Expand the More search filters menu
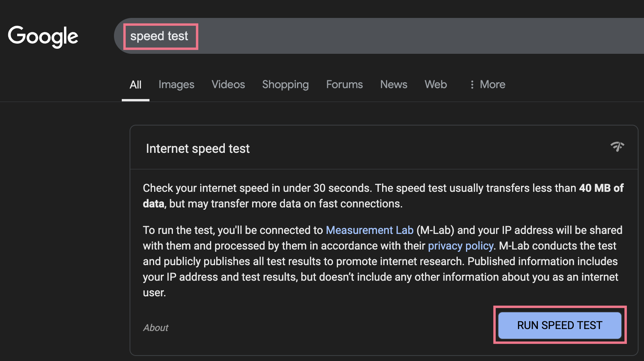644x361 pixels. (x=492, y=85)
